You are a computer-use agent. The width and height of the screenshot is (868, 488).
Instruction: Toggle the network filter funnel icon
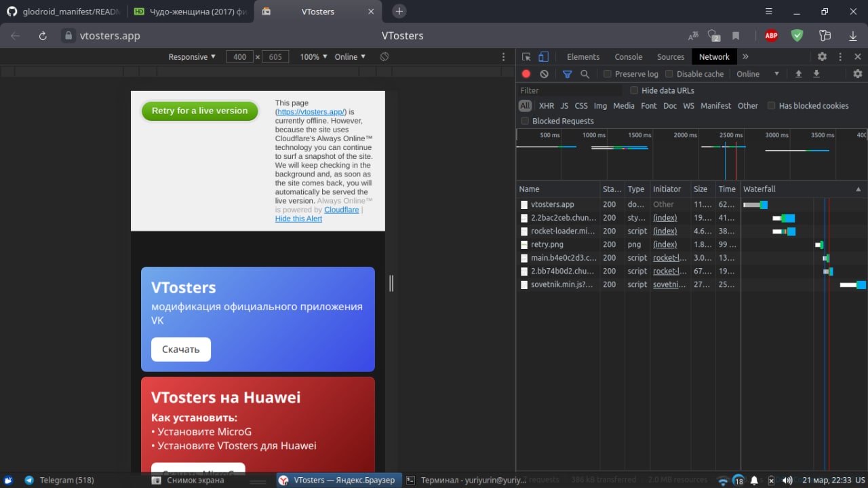click(568, 74)
